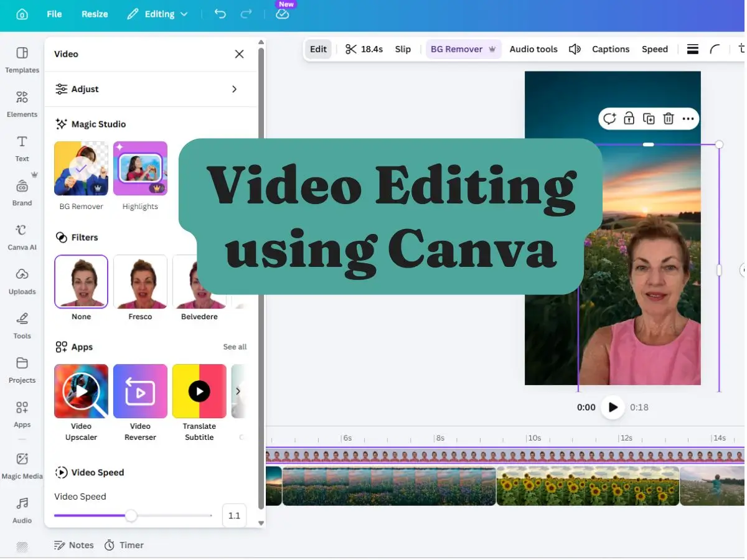Click the trim scissors 18.4s button
Image resolution: width=747 pixels, height=560 pixels.
(364, 49)
